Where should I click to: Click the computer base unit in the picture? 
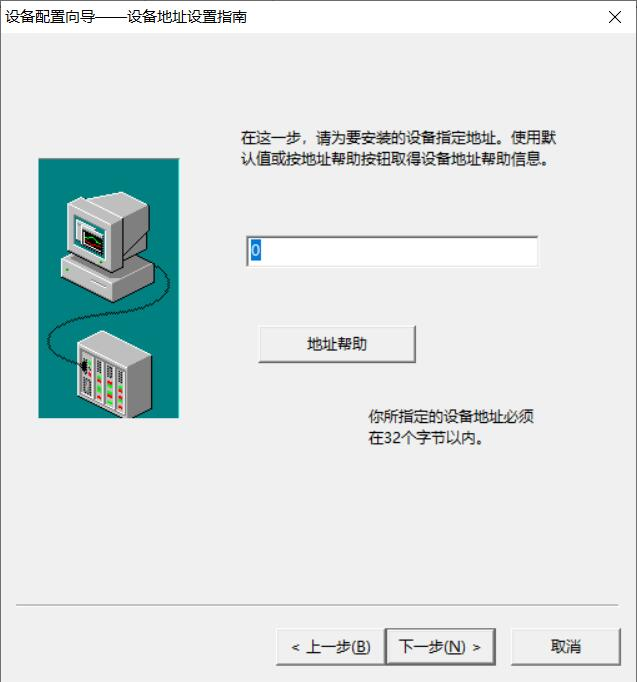coord(107,277)
